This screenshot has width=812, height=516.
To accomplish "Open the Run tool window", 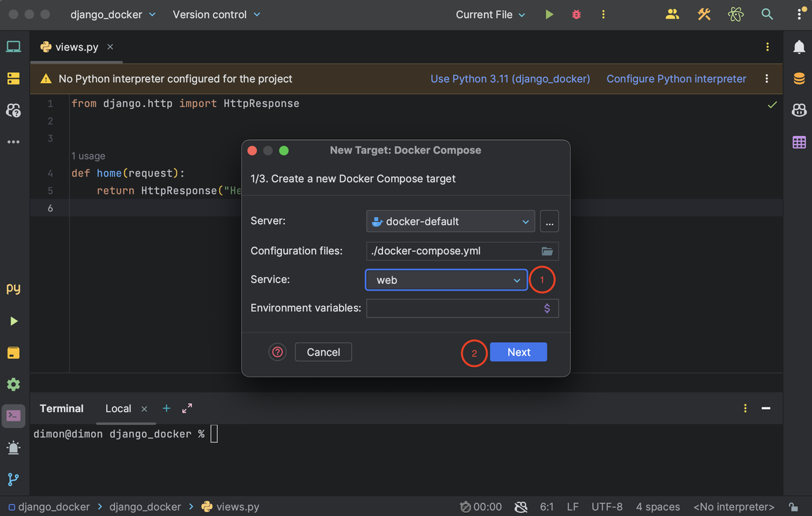I will point(14,321).
